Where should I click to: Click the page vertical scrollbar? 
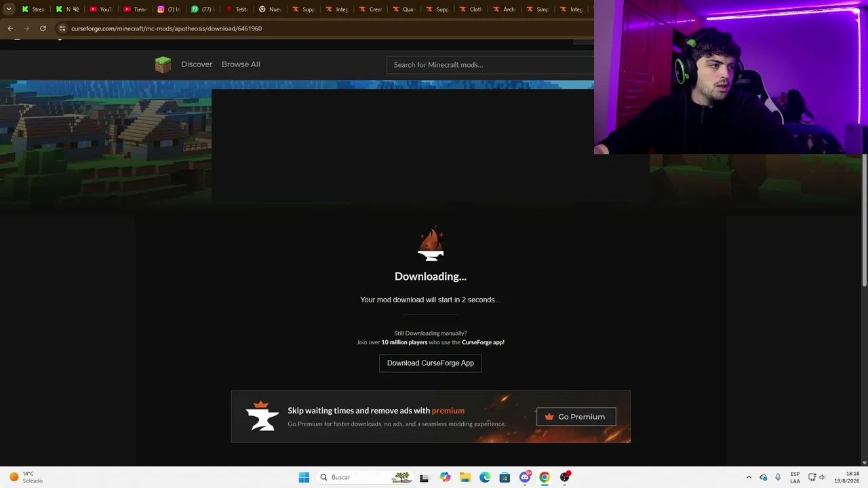tap(865, 220)
